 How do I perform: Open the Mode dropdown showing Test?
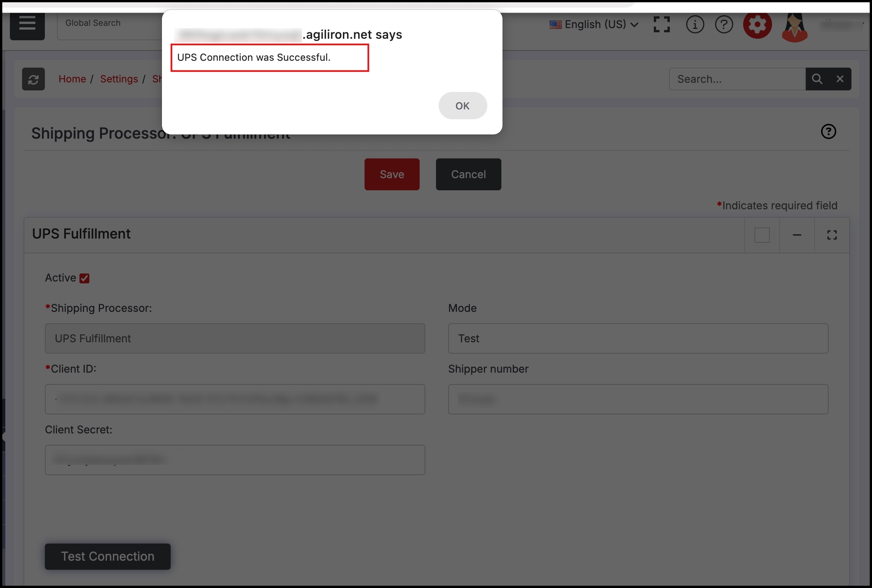click(x=638, y=338)
